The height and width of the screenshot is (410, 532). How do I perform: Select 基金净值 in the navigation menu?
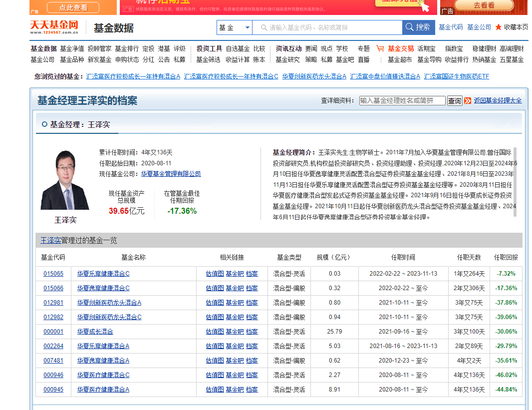[x=71, y=48]
